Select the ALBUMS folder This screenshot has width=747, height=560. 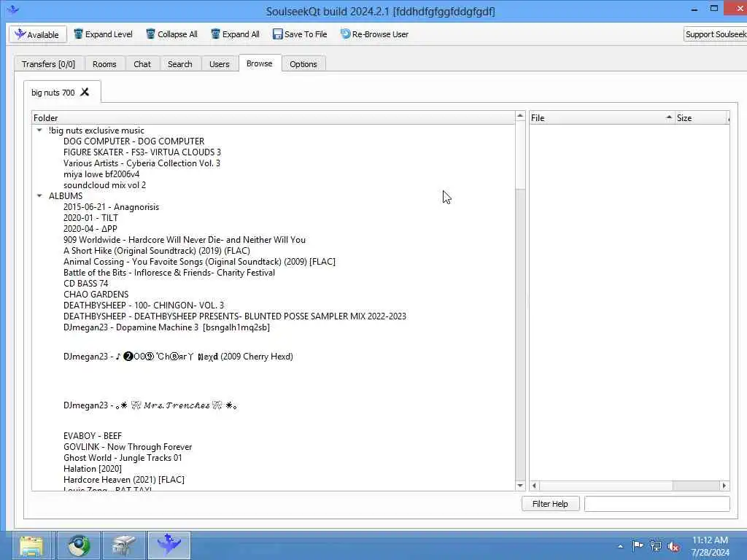65,195
